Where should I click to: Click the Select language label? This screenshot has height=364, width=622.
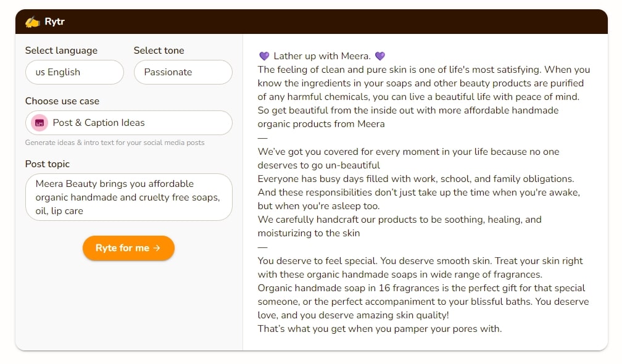61,51
